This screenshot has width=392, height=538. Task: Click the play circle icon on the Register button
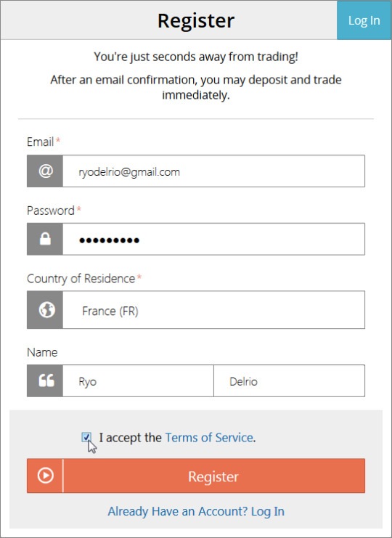(x=45, y=476)
